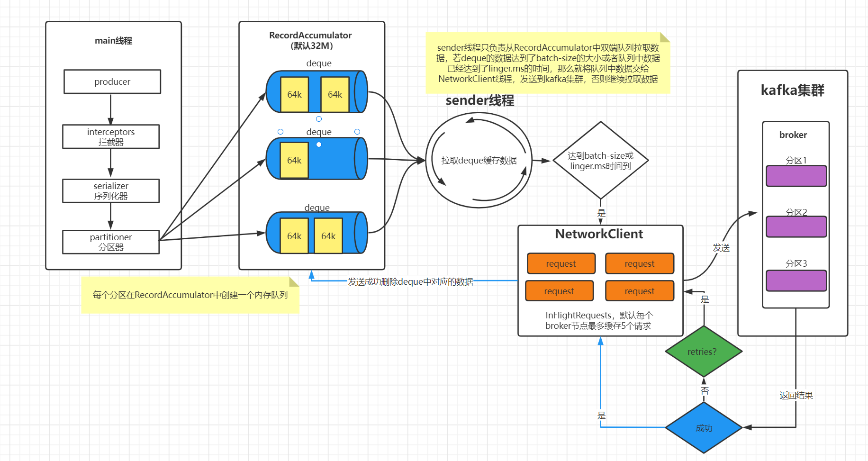Click the RecordAccumulator (默认32M) title
This screenshot has height=461, width=868.
(311, 40)
